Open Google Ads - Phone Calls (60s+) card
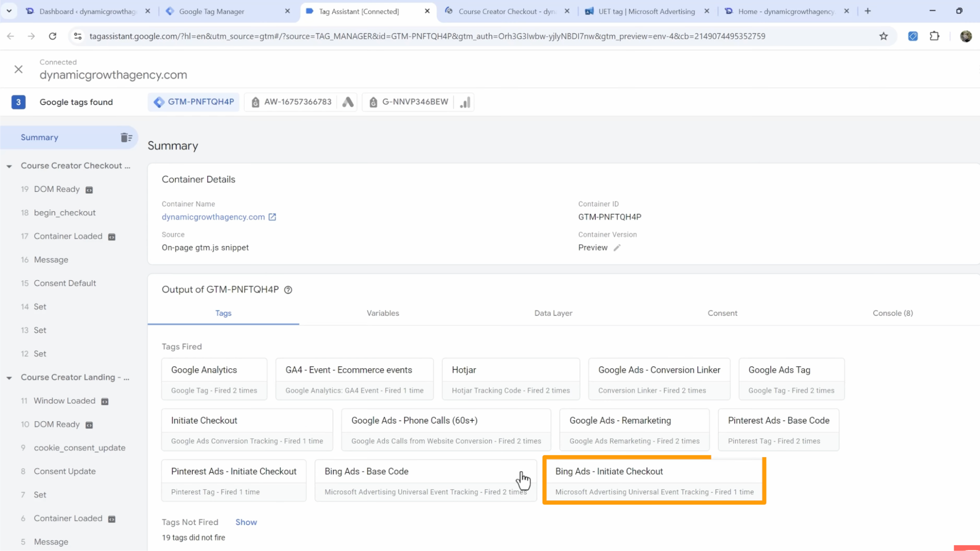Screen dimensions: 980x551 [x=446, y=430]
